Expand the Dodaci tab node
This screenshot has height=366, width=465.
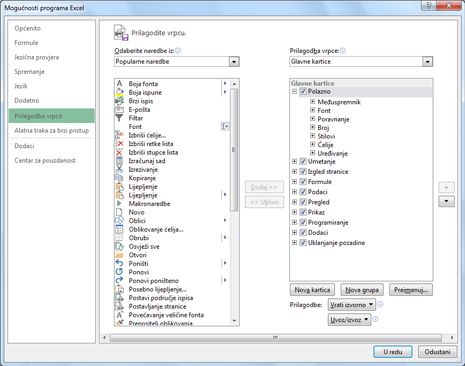click(x=294, y=232)
